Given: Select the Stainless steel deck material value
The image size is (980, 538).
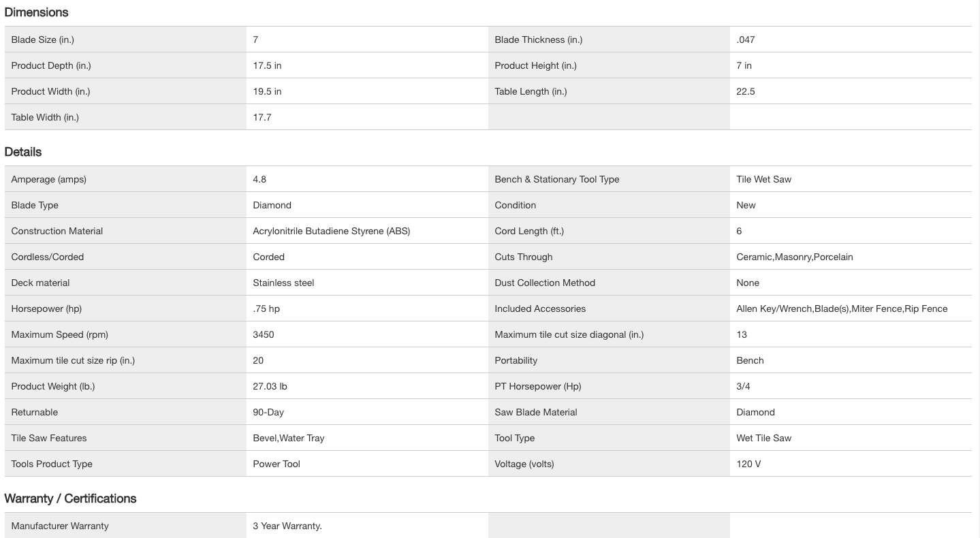Looking at the screenshot, I should pos(283,283).
